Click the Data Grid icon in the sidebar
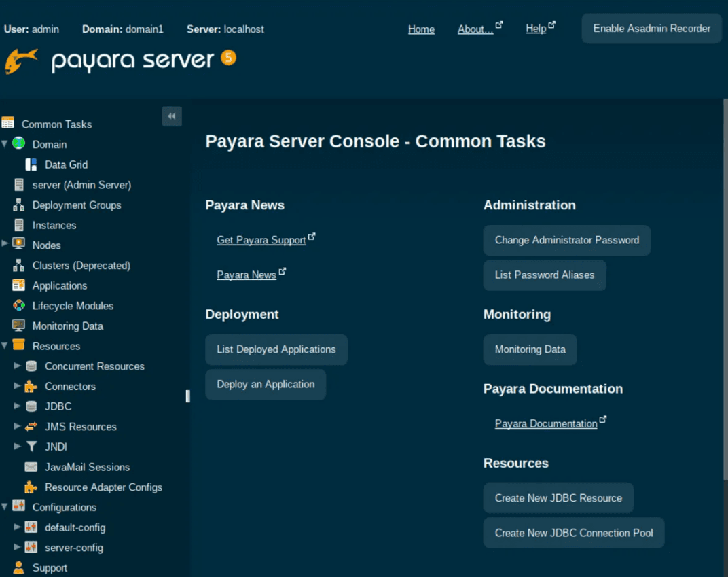The height and width of the screenshot is (577, 728). (x=30, y=164)
